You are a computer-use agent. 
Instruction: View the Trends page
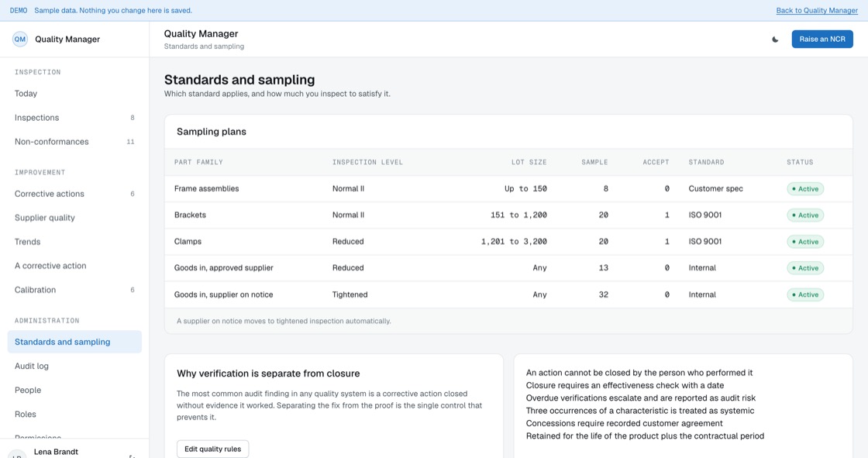(74, 242)
